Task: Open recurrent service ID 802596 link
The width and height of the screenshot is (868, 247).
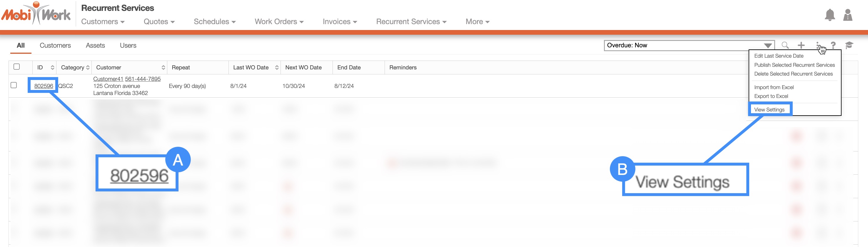Action: point(44,86)
